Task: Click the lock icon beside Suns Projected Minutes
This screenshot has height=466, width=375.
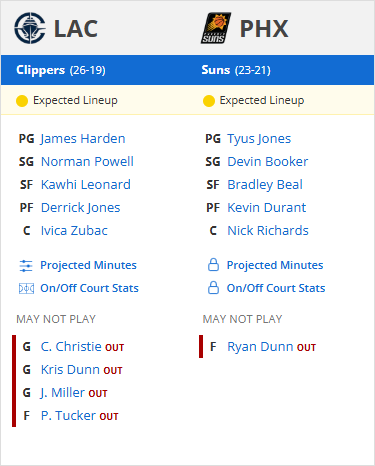Action: pos(213,265)
